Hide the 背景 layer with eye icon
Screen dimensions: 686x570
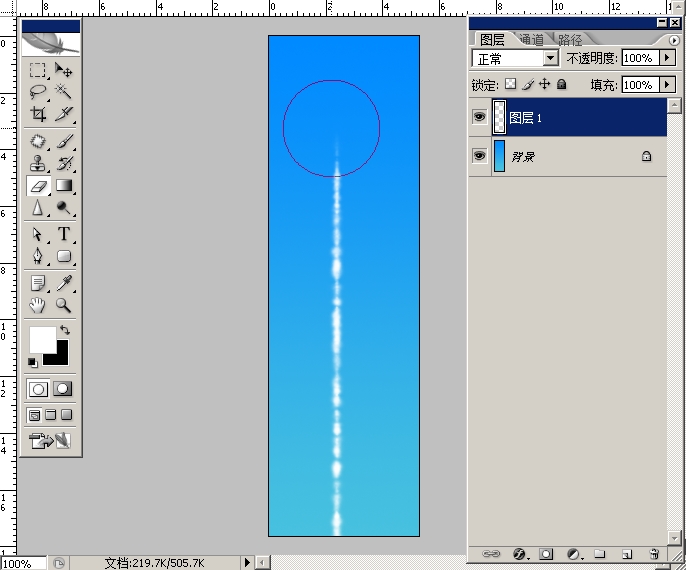[x=480, y=156]
